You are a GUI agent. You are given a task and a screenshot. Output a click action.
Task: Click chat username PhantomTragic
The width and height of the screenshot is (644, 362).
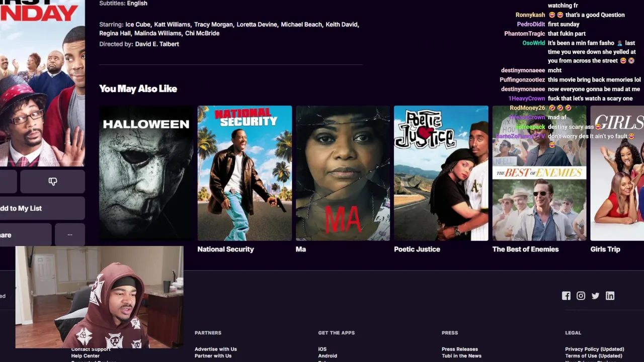coord(525,34)
